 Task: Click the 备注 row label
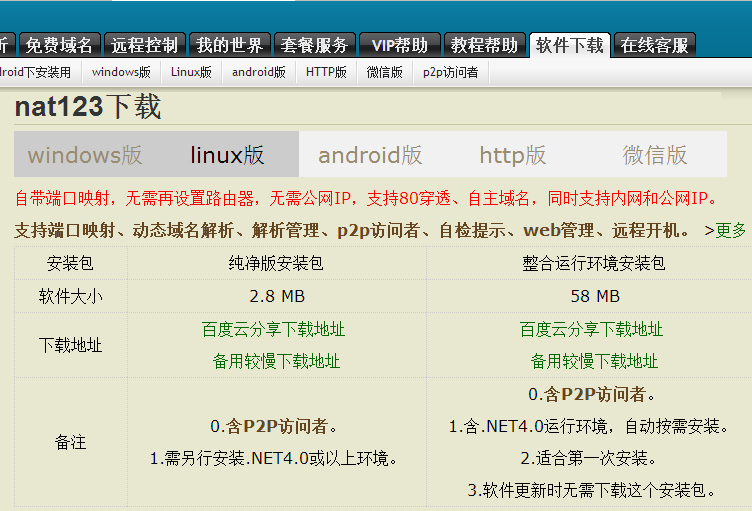70,442
